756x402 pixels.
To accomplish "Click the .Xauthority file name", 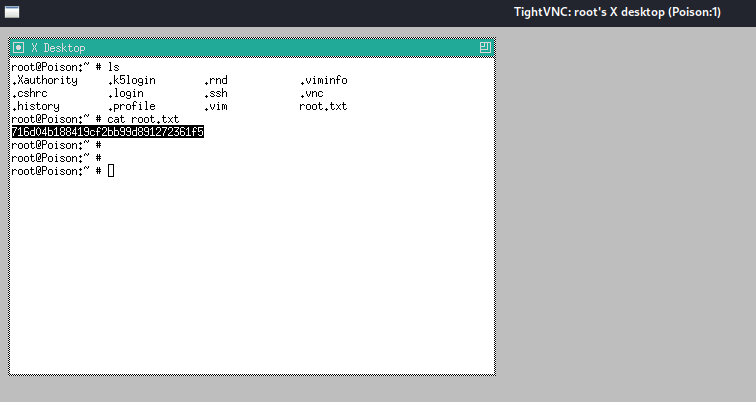I will tap(44, 80).
